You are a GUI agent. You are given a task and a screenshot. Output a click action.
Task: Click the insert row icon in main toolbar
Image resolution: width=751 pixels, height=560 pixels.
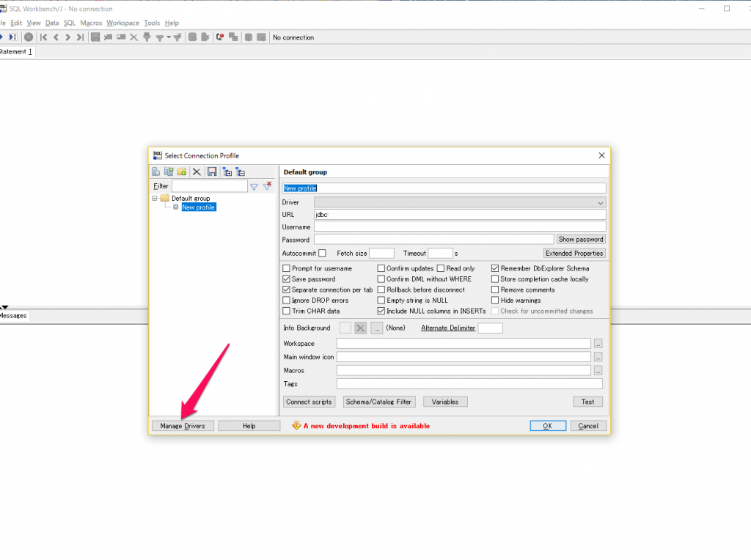coord(109,37)
